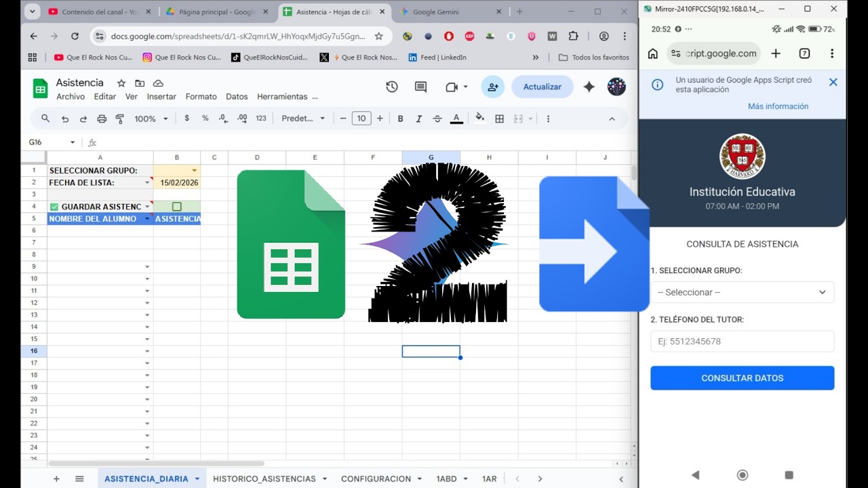Open the Todos los favoritos bookmarks folder
The height and width of the screenshot is (488, 868).
(x=594, y=58)
